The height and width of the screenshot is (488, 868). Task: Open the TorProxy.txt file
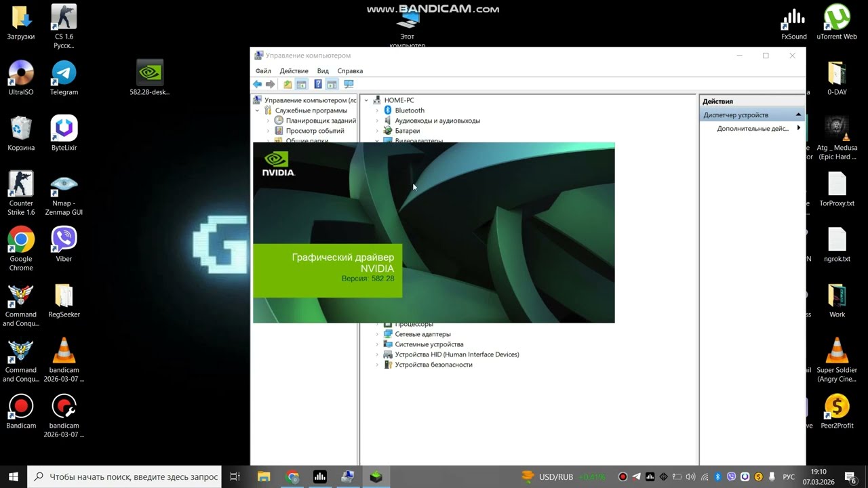tap(837, 189)
